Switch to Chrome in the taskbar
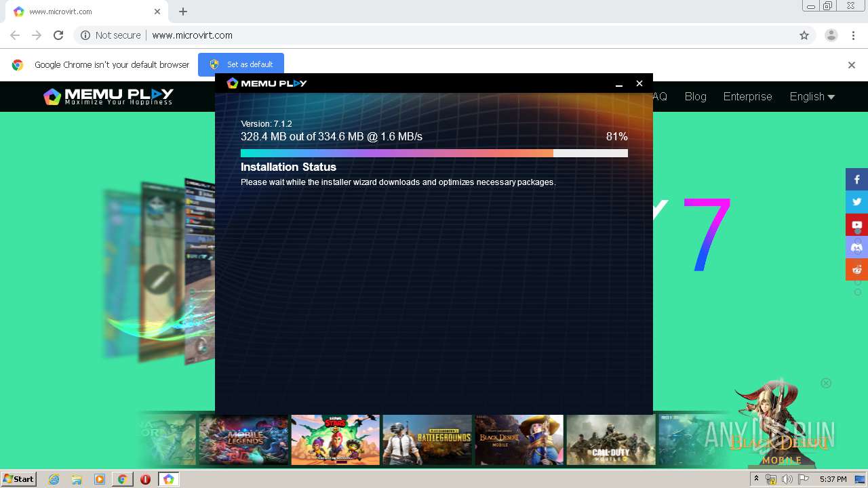This screenshot has height=488, width=868. [x=122, y=479]
